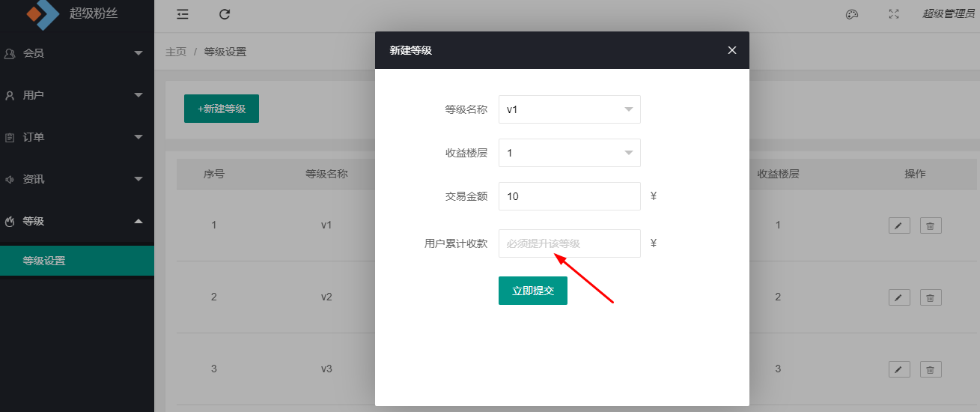Click the sidebar collapse icon in header
The image size is (980, 412).
click(183, 14)
